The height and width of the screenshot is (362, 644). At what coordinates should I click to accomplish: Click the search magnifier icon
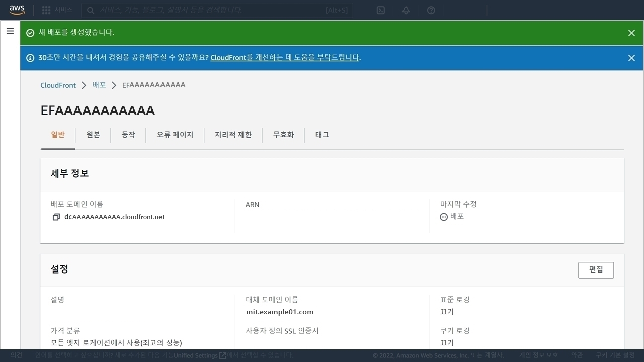click(x=91, y=10)
